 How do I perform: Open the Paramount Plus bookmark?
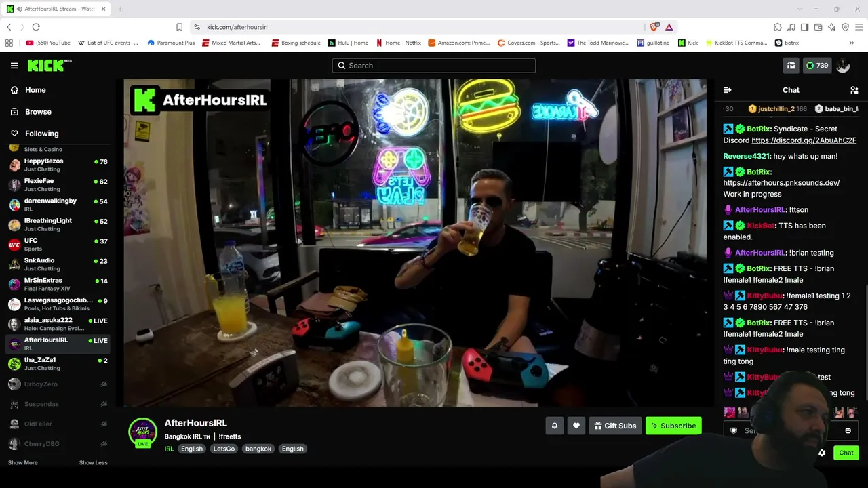click(x=170, y=43)
